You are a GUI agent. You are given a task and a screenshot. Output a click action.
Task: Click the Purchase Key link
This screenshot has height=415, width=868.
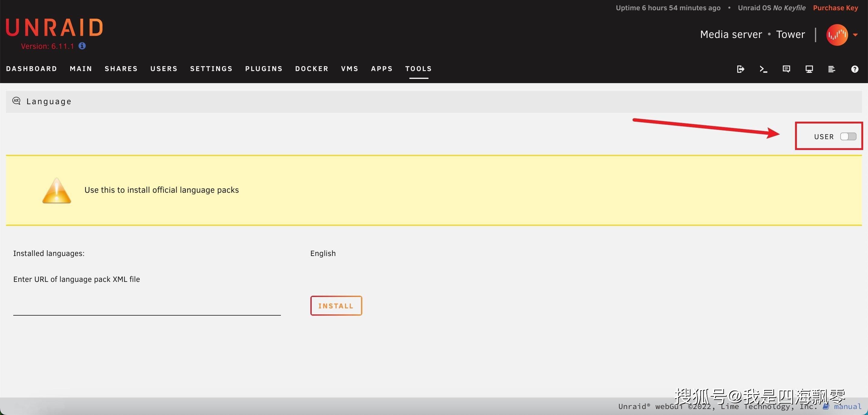[x=835, y=8]
